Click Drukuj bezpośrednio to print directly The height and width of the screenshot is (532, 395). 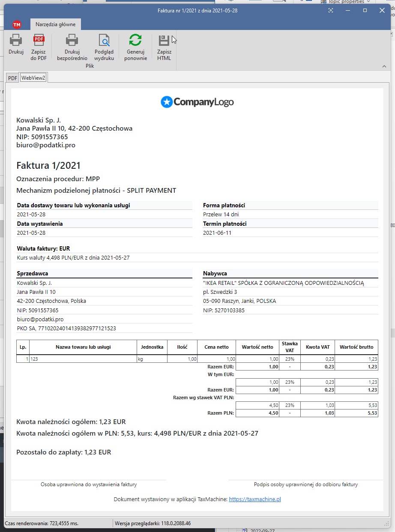72,41
